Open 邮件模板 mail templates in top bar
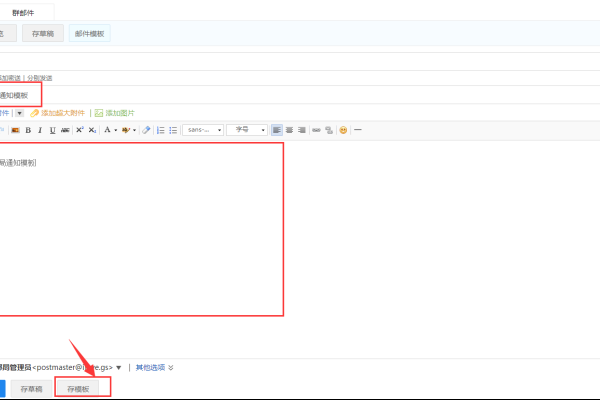The width and height of the screenshot is (600, 400). click(x=90, y=33)
